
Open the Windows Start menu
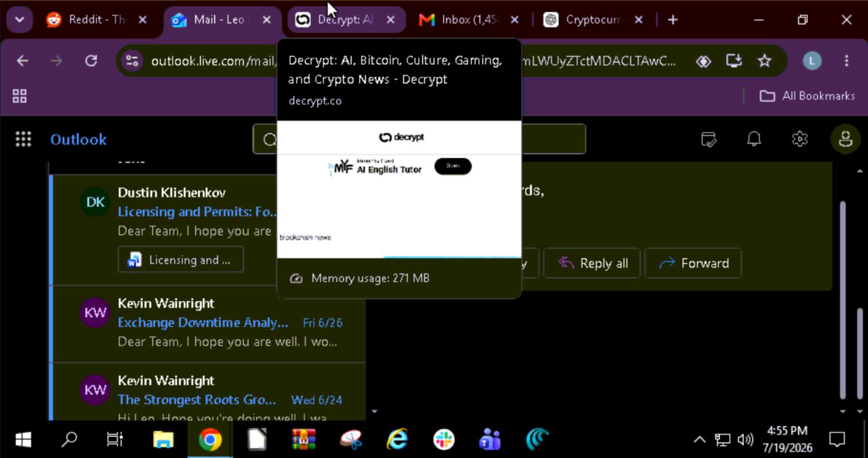point(23,439)
